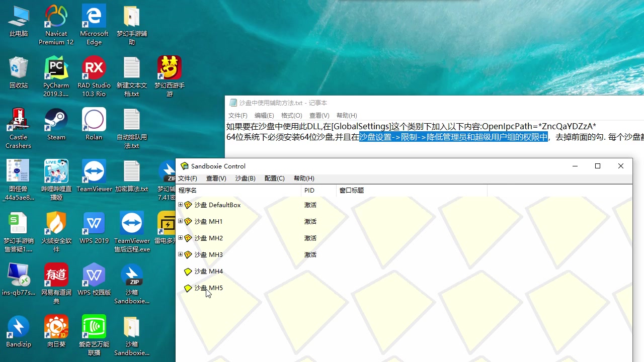Launch Bandizip desktop shortcut
The width and height of the screenshot is (644, 362).
(19, 332)
